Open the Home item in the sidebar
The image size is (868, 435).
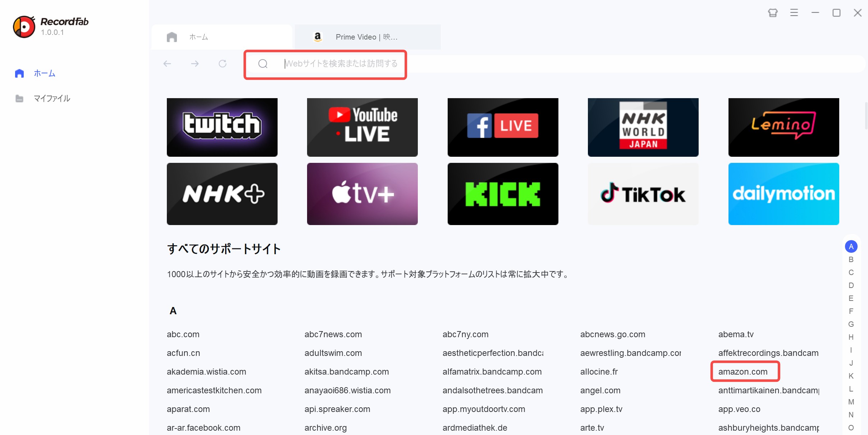35,73
